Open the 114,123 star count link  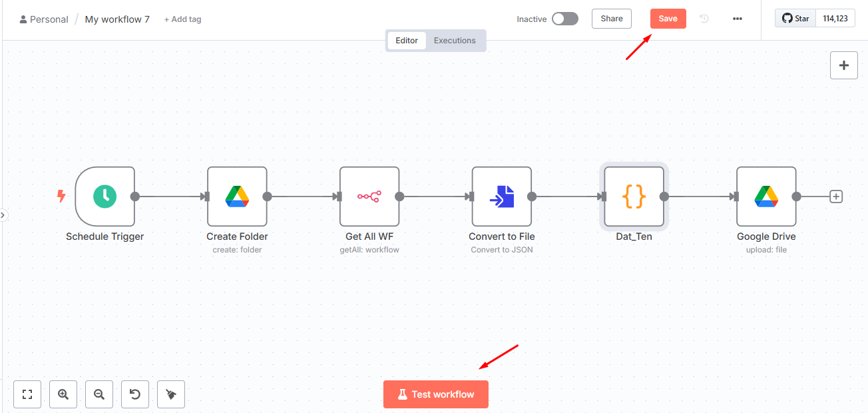click(835, 19)
